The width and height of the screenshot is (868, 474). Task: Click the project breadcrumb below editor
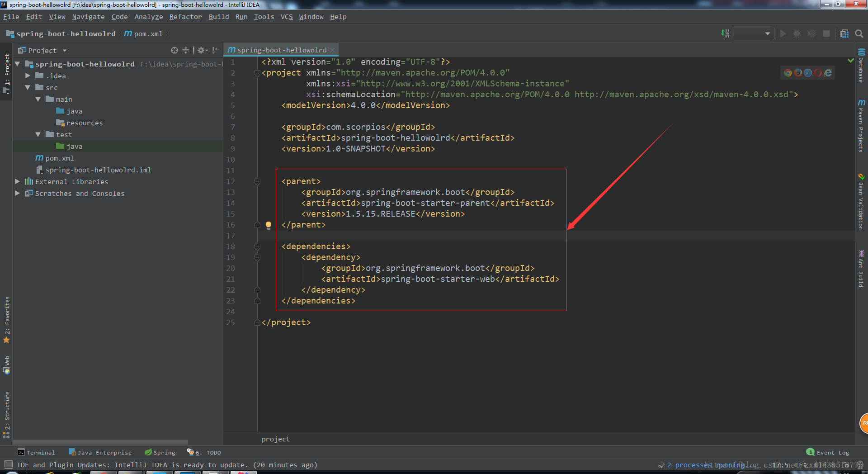pos(276,439)
